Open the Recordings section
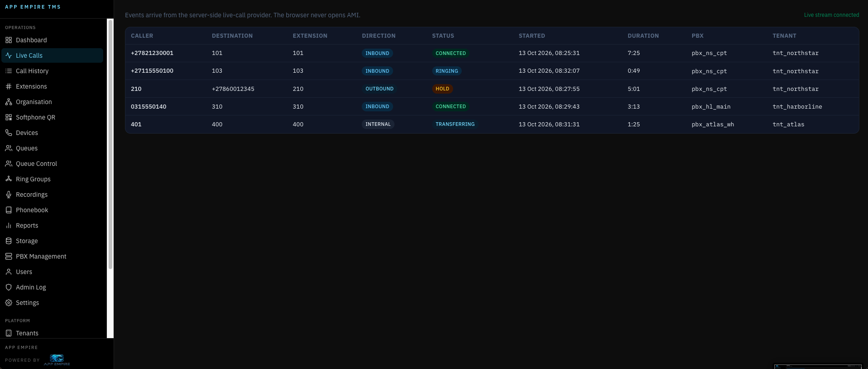The width and height of the screenshot is (868, 369). click(52, 194)
